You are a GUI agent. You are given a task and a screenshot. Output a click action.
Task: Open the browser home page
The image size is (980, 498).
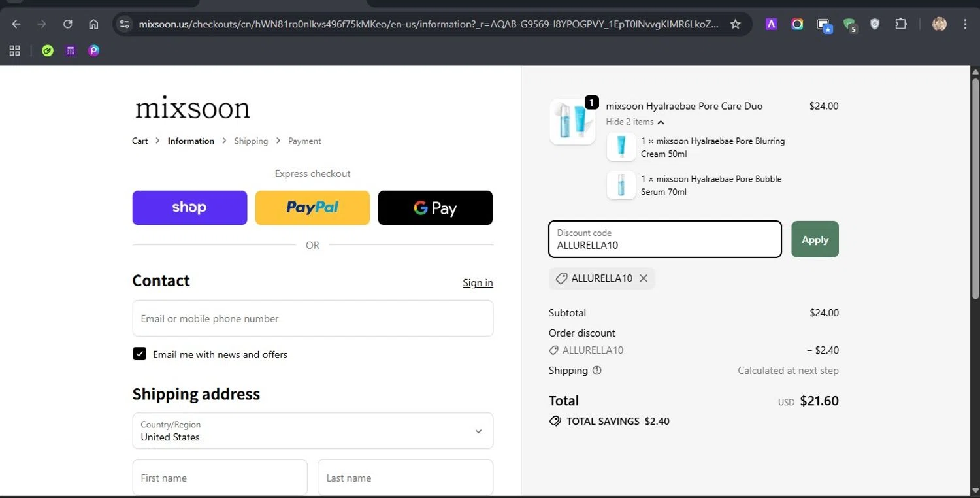coord(93,24)
